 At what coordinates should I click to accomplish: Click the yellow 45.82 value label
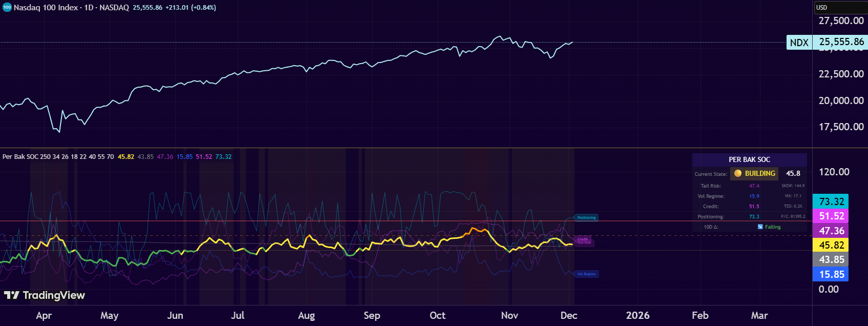point(831,245)
